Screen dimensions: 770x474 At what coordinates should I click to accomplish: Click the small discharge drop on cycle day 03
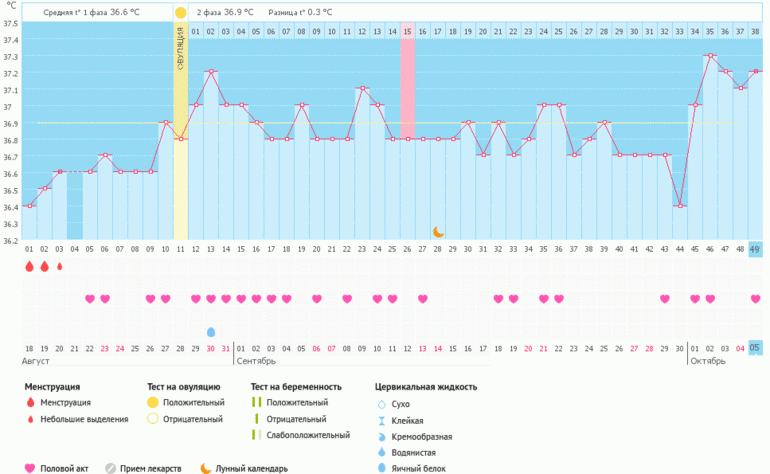pos(60,267)
